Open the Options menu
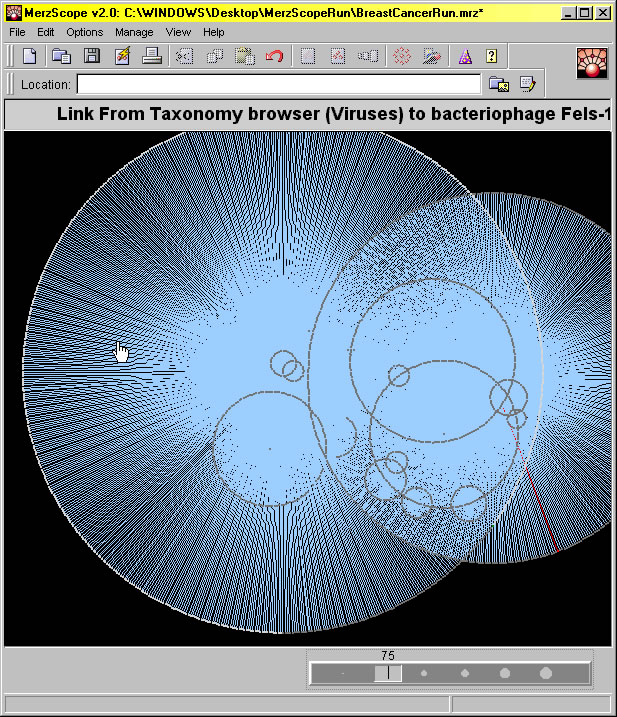This screenshot has width=617, height=717. (x=84, y=32)
